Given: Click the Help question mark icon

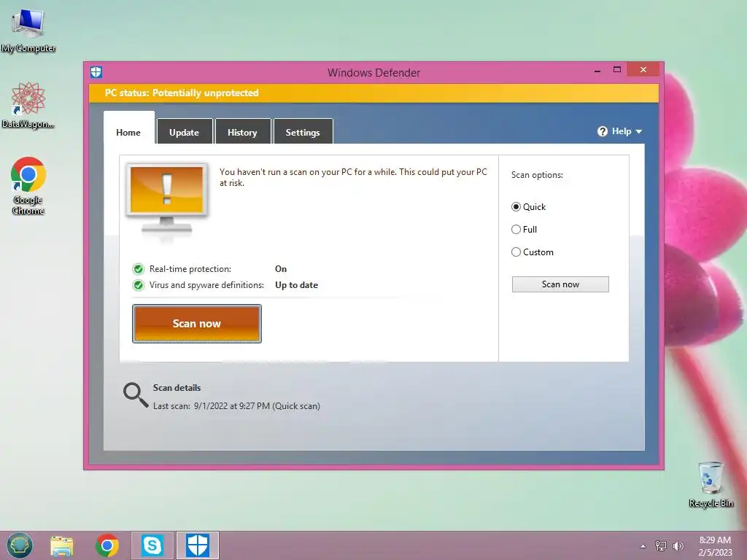Looking at the screenshot, I should pyautogui.click(x=603, y=131).
